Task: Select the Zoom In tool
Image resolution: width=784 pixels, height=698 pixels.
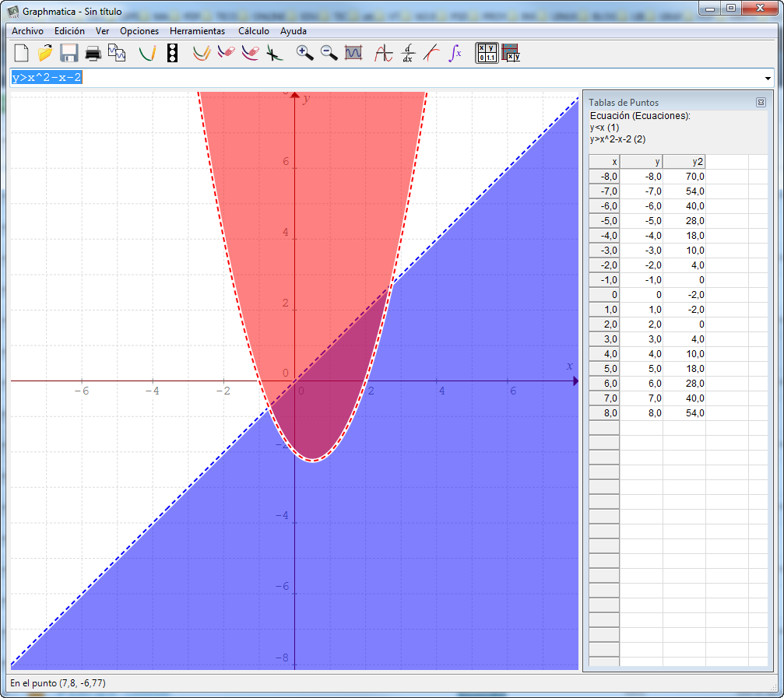Action: point(304,53)
